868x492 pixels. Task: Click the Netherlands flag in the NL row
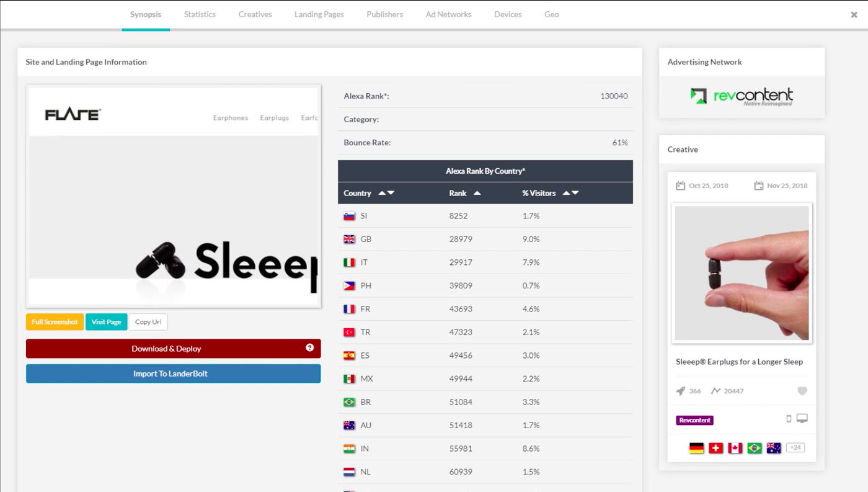[x=349, y=472]
